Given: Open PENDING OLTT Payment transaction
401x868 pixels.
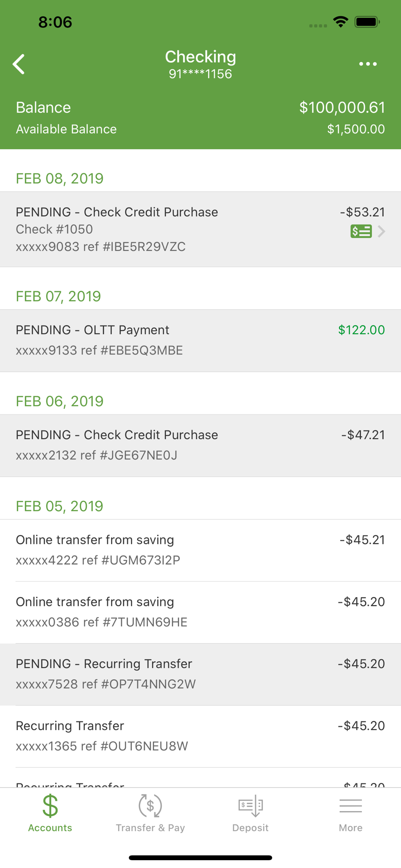Looking at the screenshot, I should (200, 341).
